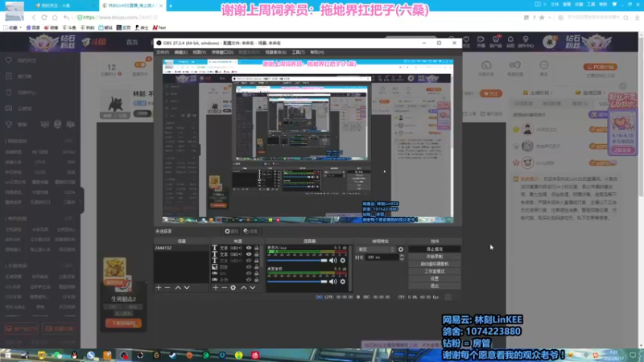Open the 百度 bookmark
This screenshot has height=362, width=644.
33,27
